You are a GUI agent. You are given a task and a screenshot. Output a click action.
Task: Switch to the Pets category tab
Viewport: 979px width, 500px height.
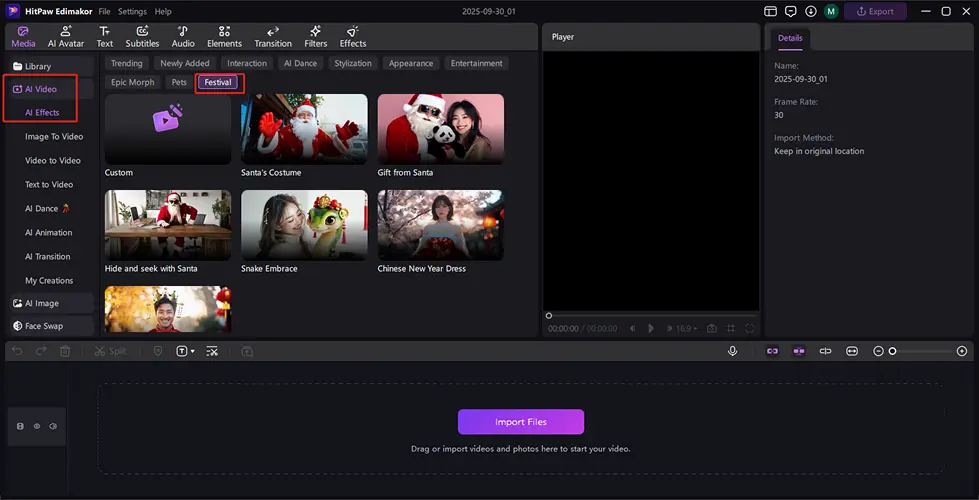click(179, 82)
